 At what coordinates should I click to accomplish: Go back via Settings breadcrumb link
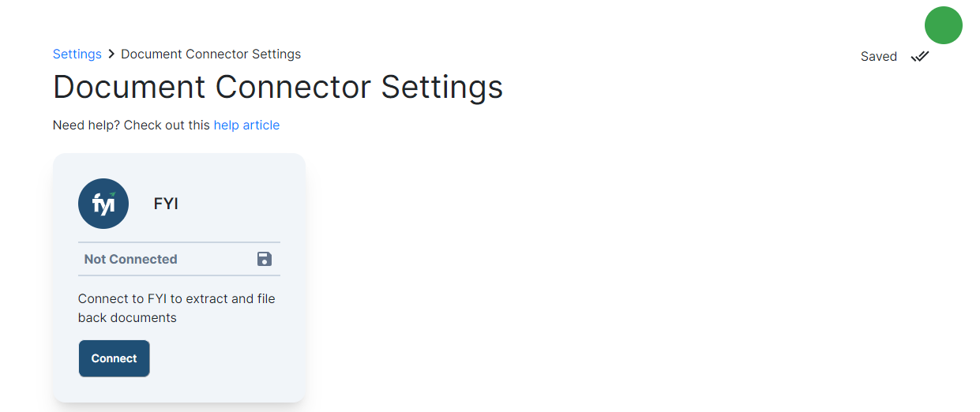(77, 54)
